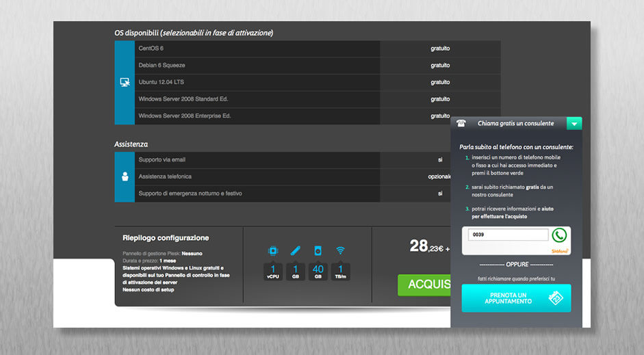Image resolution: width=644 pixels, height=355 pixels.
Task: Click the vCPU processor icon
Action: (272, 250)
